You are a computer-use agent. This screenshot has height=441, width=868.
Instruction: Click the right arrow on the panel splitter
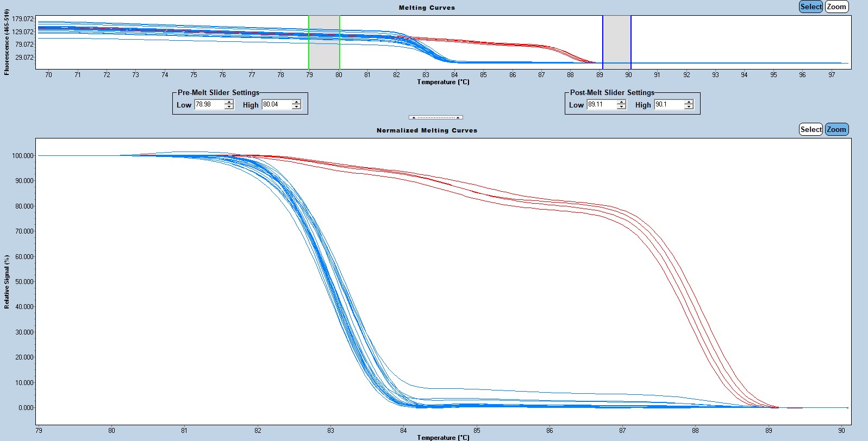[458, 117]
